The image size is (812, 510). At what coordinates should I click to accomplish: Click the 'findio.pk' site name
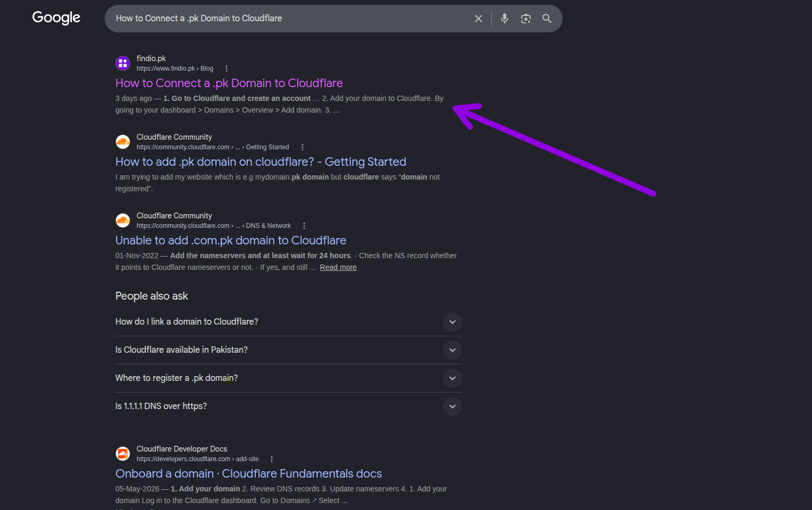[x=151, y=58]
